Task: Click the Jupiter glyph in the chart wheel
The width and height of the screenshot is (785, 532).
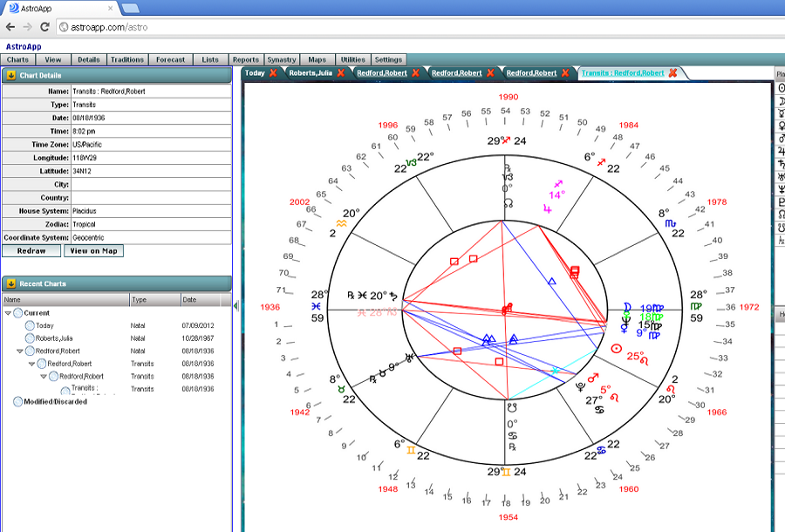Action: (x=548, y=208)
